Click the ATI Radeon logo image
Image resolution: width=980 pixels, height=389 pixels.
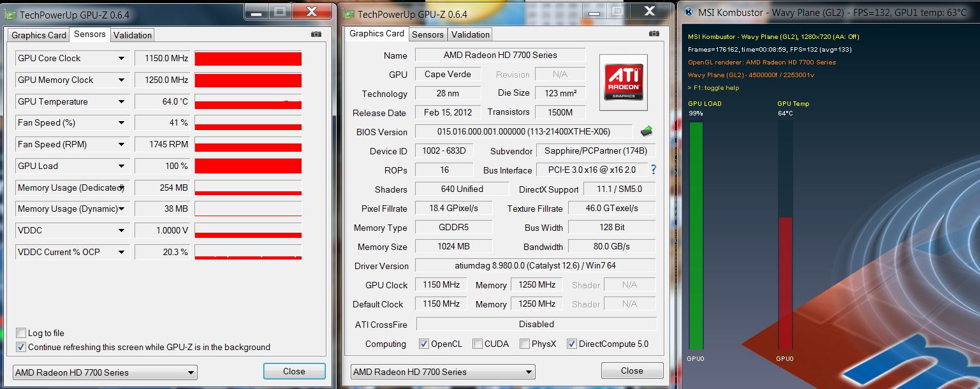[x=624, y=82]
